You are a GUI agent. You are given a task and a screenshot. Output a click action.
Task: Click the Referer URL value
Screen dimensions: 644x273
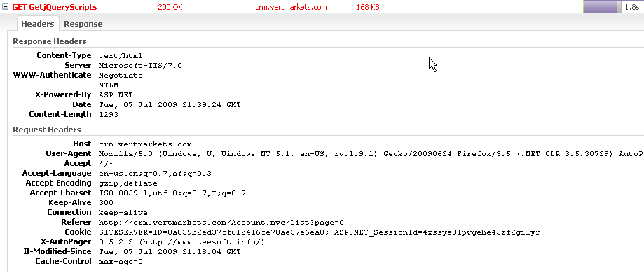pyautogui.click(x=221, y=223)
